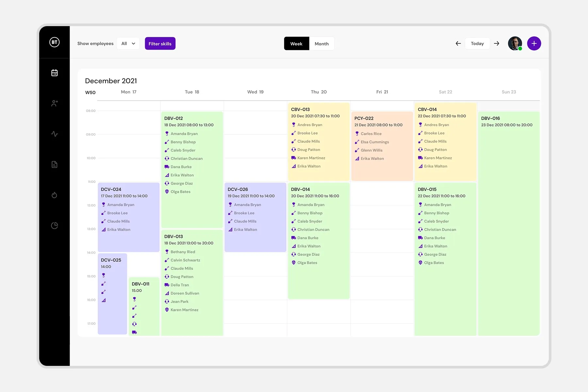Viewport: 588px width, 392px height.
Task: Select the Tue 18 day header
Action: [x=192, y=92]
